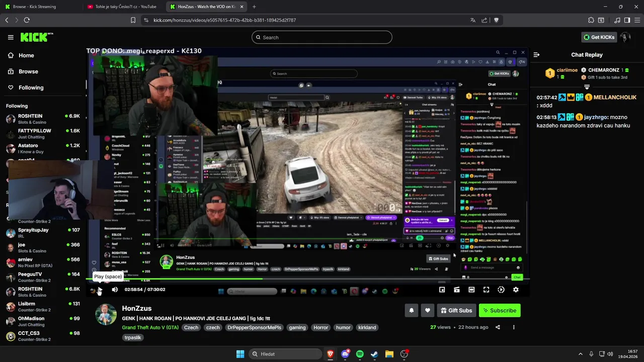Viewport: 644px width, 362px height.
Task: Open the HonZzus channel avatar
Action: coord(106,315)
